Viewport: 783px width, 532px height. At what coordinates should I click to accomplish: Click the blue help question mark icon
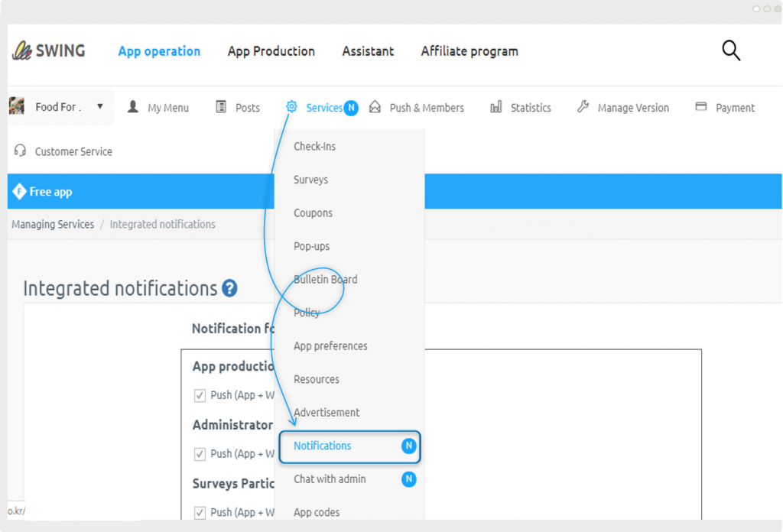click(229, 289)
